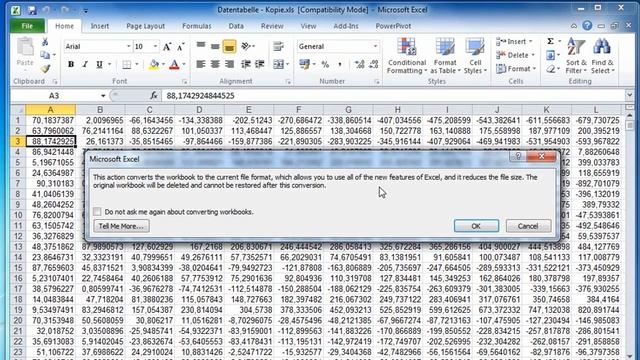Click the formula bar value field
The image size is (640, 360).
tap(392, 96)
